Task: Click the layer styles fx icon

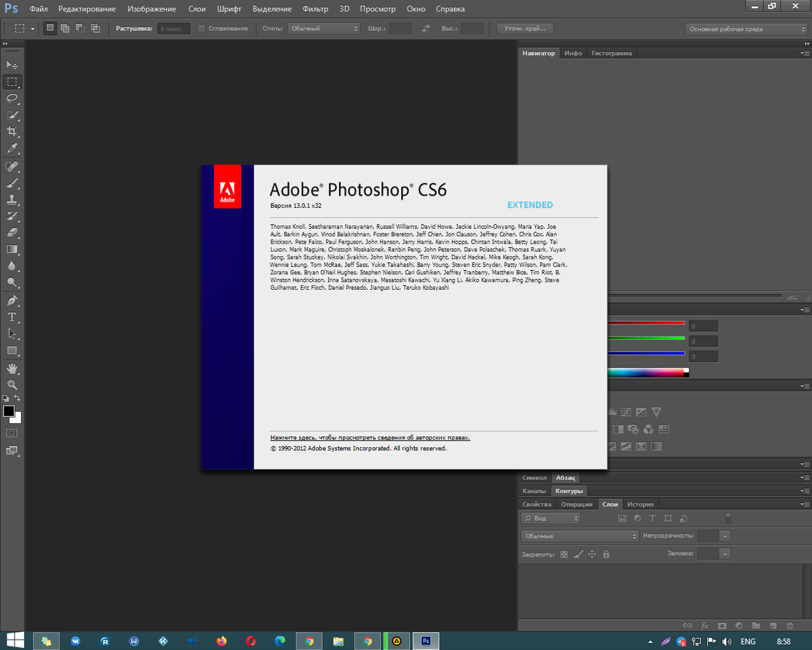Action: pyautogui.click(x=704, y=626)
